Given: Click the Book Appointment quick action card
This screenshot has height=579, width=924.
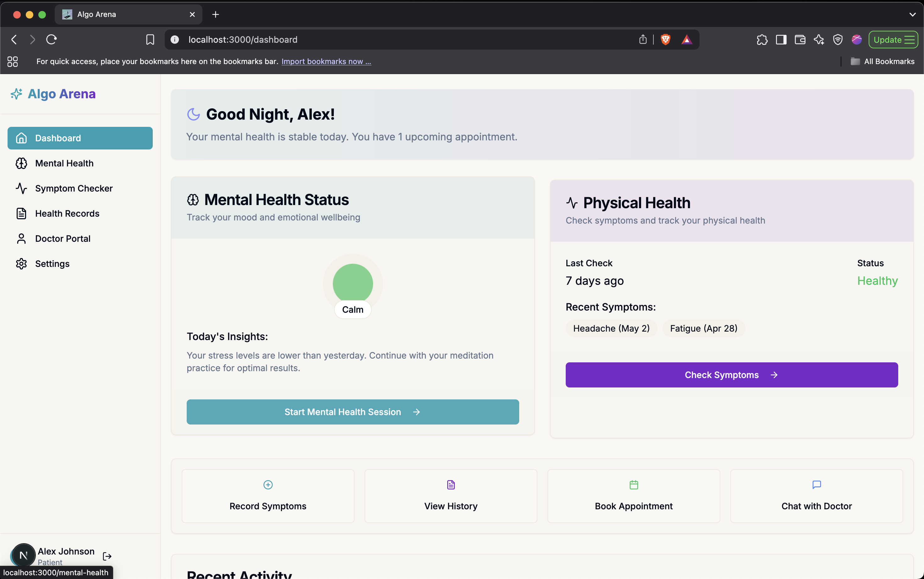Looking at the screenshot, I should coord(633,496).
